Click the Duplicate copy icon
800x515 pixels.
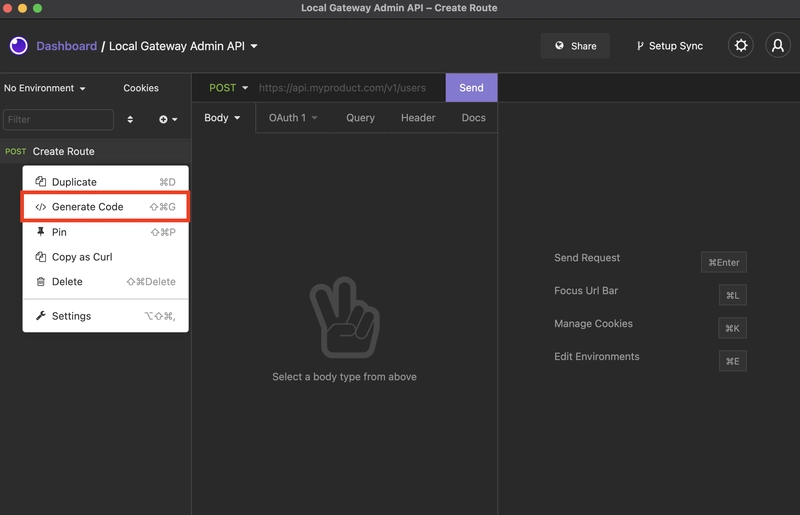(x=41, y=182)
